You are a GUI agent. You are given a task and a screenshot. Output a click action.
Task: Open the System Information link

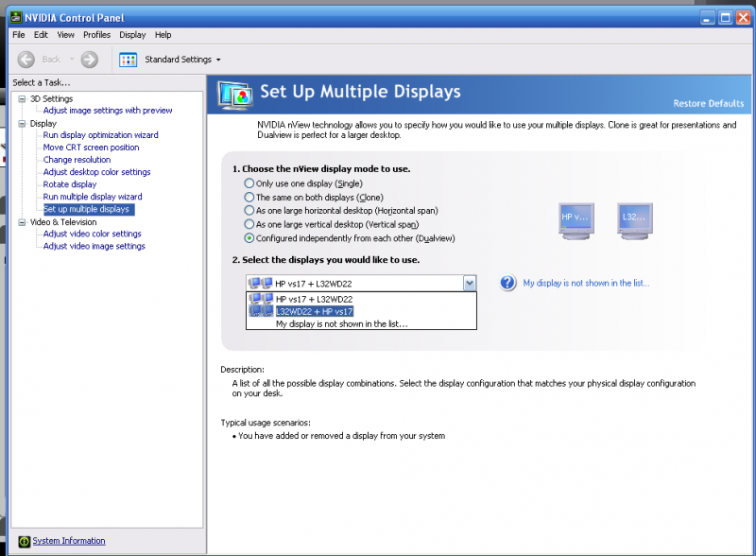coord(69,541)
